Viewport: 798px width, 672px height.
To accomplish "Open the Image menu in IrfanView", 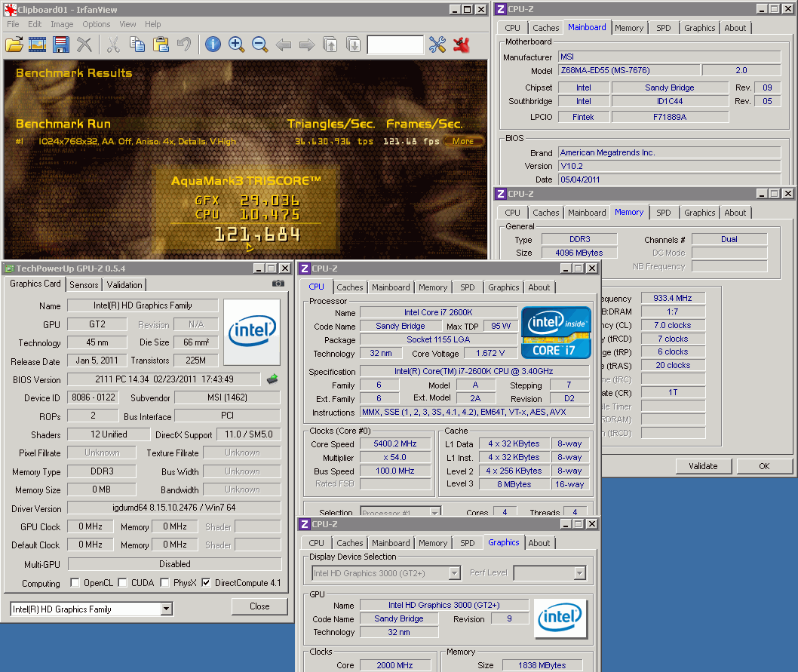I will 62,24.
